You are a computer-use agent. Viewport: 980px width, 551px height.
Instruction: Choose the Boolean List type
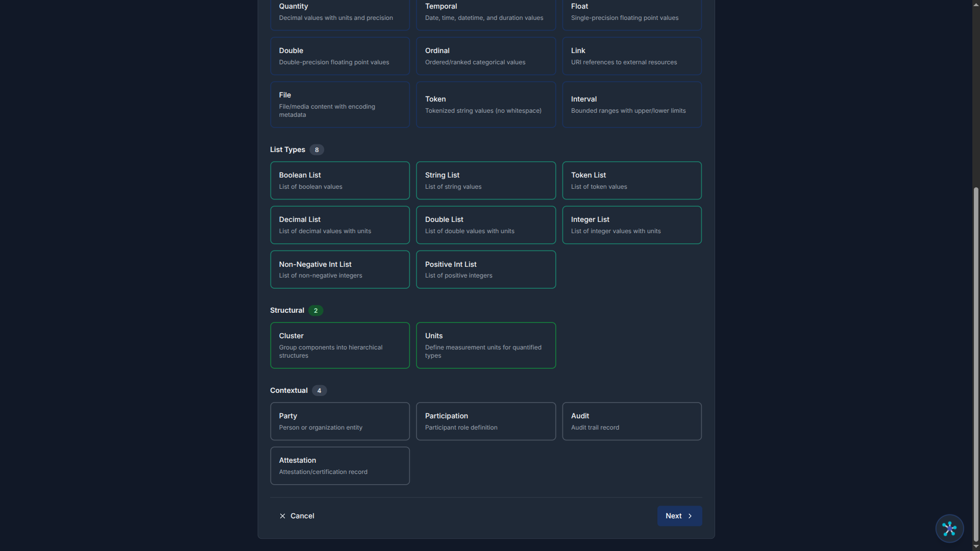tap(339, 180)
